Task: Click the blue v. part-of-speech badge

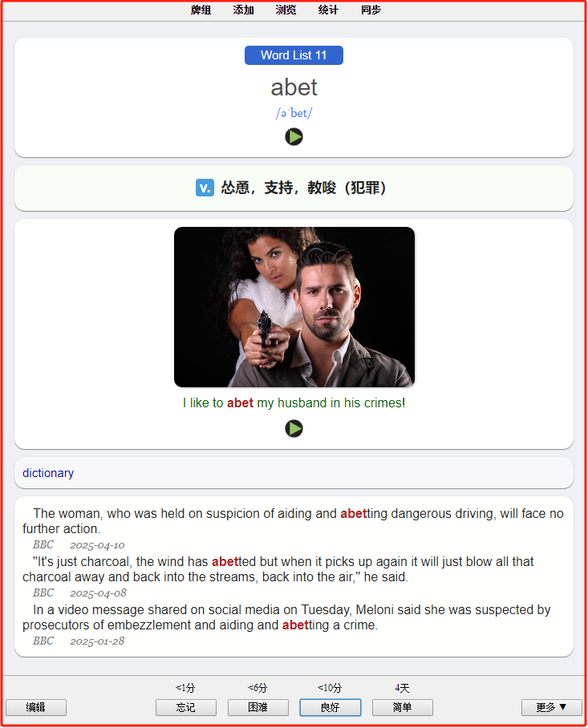Action: click(205, 188)
